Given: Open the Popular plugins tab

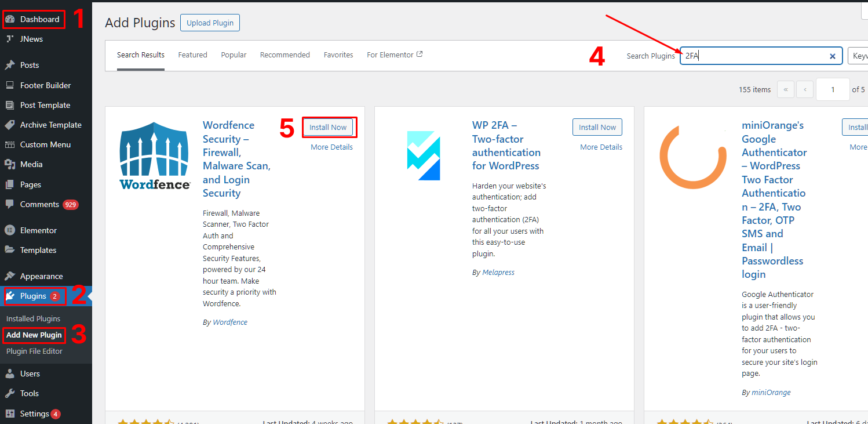Looking at the screenshot, I should pos(234,55).
